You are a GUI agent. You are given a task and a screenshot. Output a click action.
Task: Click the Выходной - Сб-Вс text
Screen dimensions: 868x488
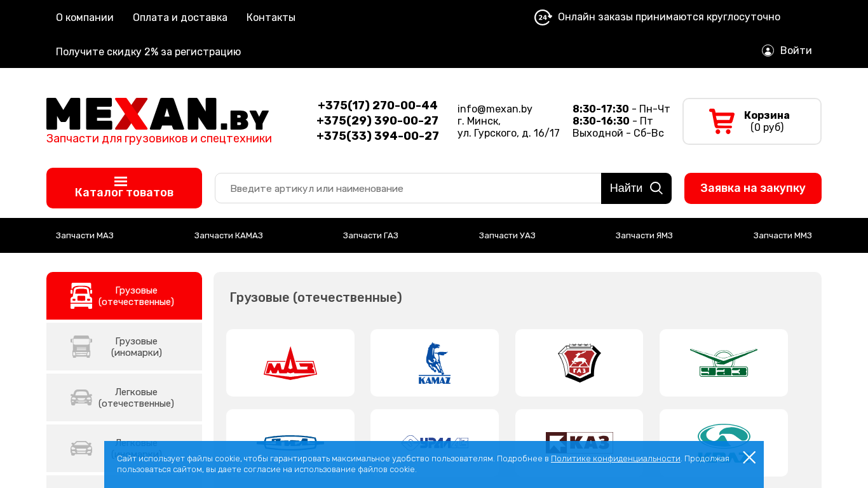click(618, 133)
